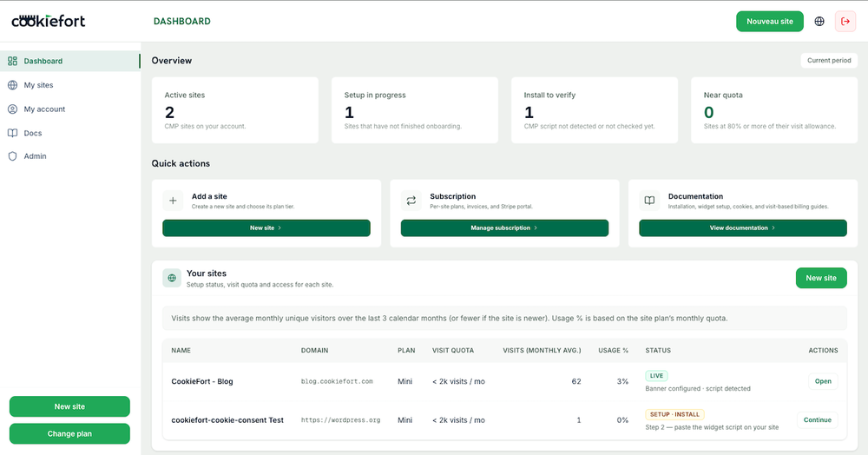Viewport: 868px width, 455px height.
Task: Click New site button in Your sites header
Action: point(821,278)
